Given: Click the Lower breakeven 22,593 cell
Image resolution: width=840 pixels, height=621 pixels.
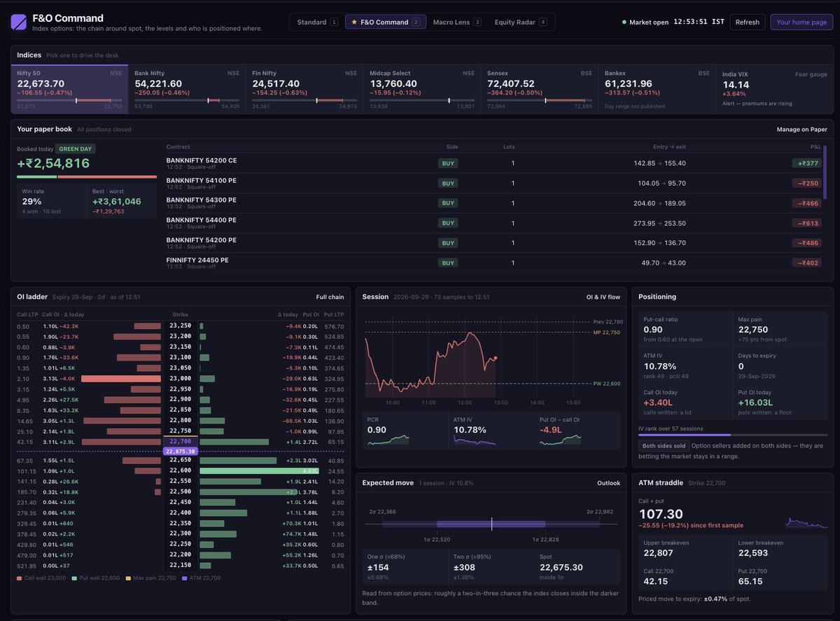Looking at the screenshot, I should tap(780, 547).
